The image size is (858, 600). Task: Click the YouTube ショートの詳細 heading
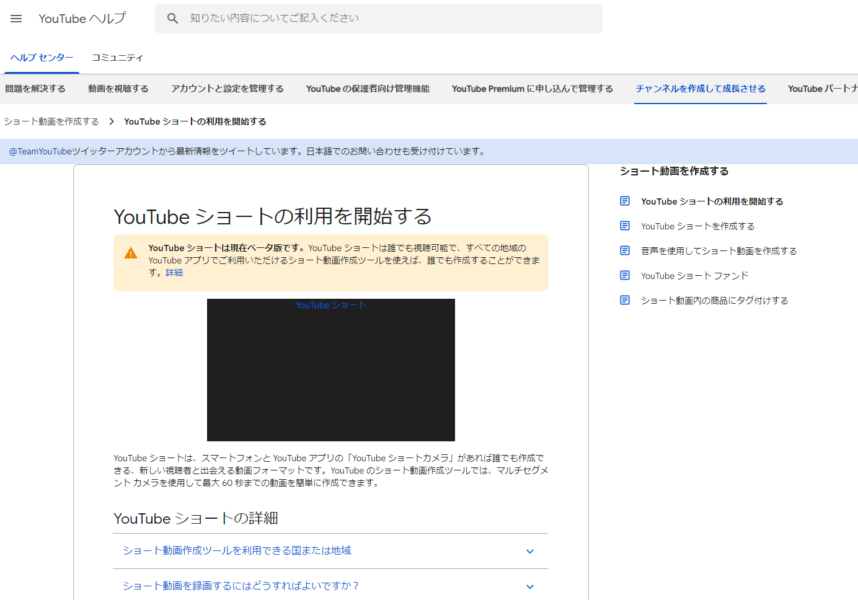coord(196,518)
